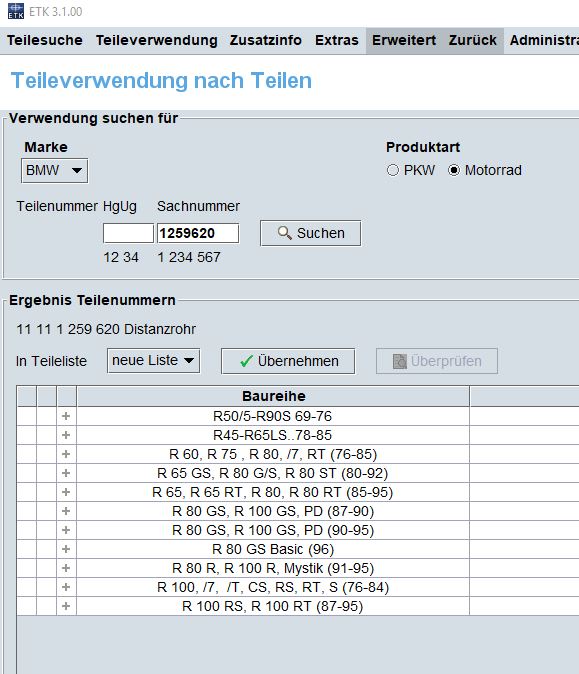Expand the R 65 GS, R 80 G/S row
This screenshot has height=674, width=579.
[x=66, y=473]
